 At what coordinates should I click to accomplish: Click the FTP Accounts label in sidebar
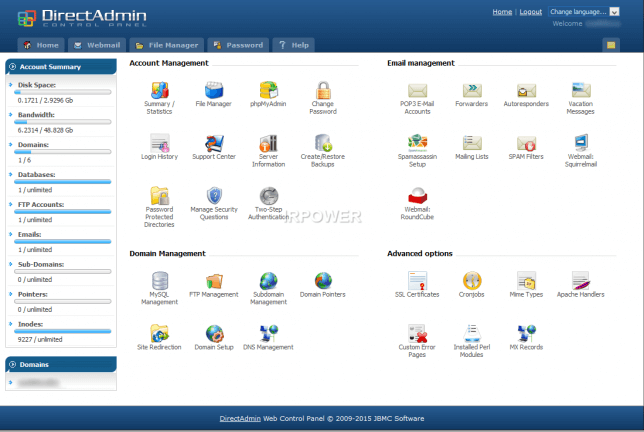[41, 204]
